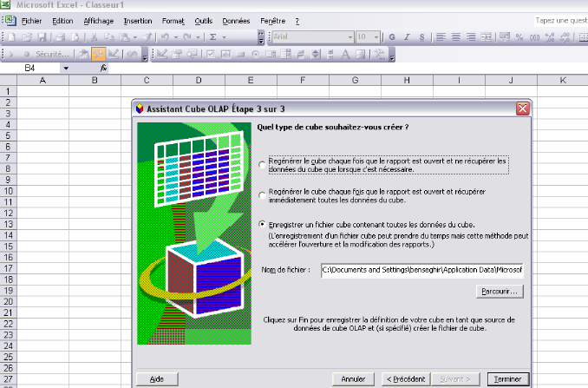
Task: Select the Text Box control tool
Action: tap(225, 55)
